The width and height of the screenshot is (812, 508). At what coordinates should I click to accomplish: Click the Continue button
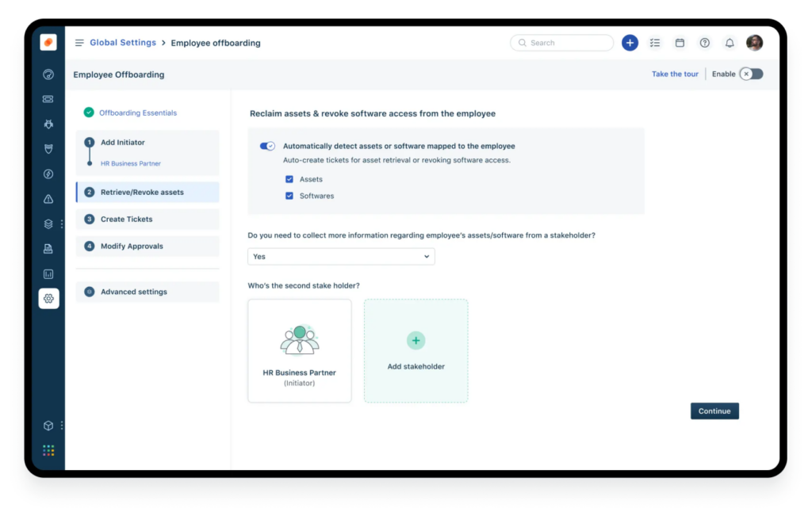click(714, 411)
